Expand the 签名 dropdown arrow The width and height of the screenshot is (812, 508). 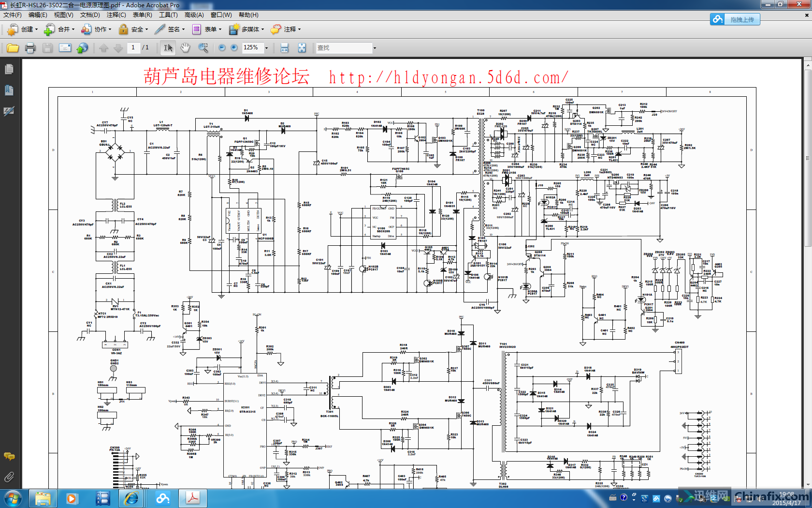pyautogui.click(x=183, y=30)
